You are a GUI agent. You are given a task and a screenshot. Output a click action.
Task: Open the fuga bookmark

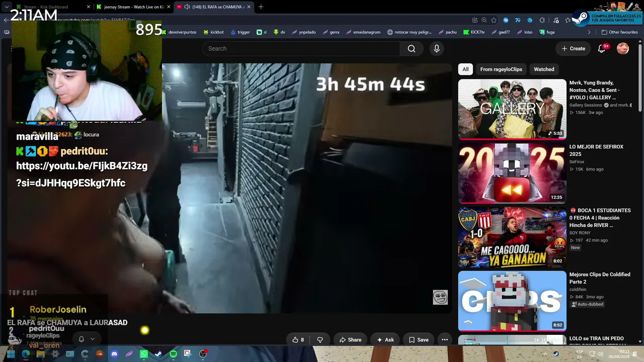(546, 32)
